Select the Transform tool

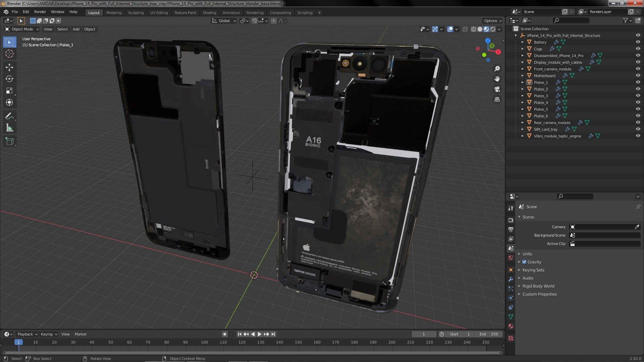coord(9,102)
